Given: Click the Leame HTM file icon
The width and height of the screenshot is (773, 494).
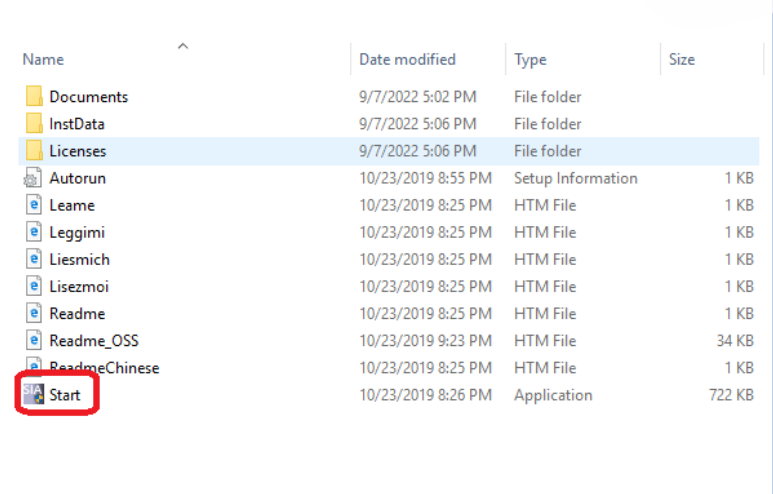Looking at the screenshot, I should coord(33,205).
